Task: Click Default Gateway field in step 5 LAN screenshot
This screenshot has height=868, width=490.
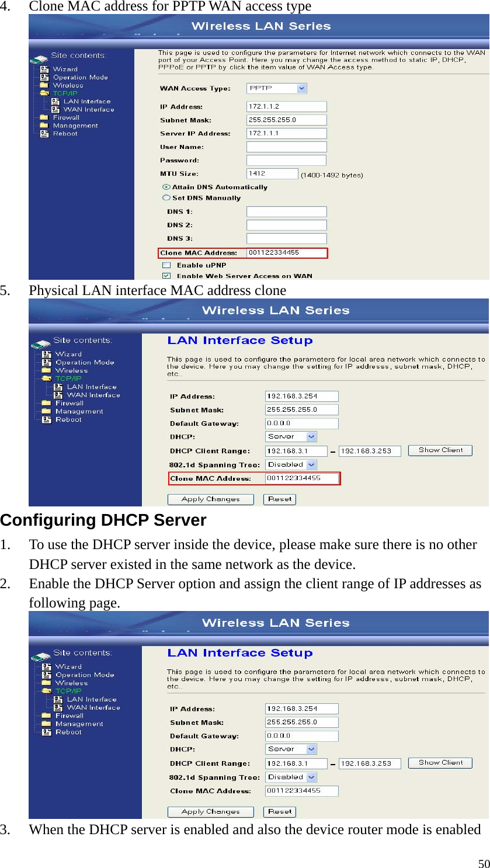Action: pyautogui.click(x=302, y=423)
